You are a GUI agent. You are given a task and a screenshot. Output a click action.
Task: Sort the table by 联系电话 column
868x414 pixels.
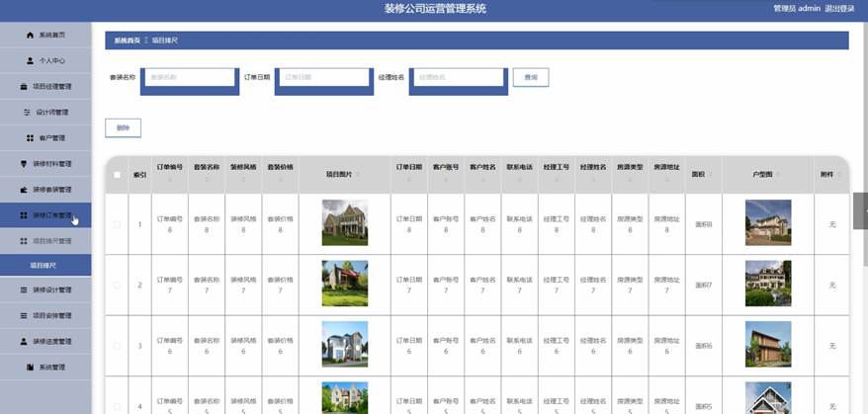tap(519, 180)
